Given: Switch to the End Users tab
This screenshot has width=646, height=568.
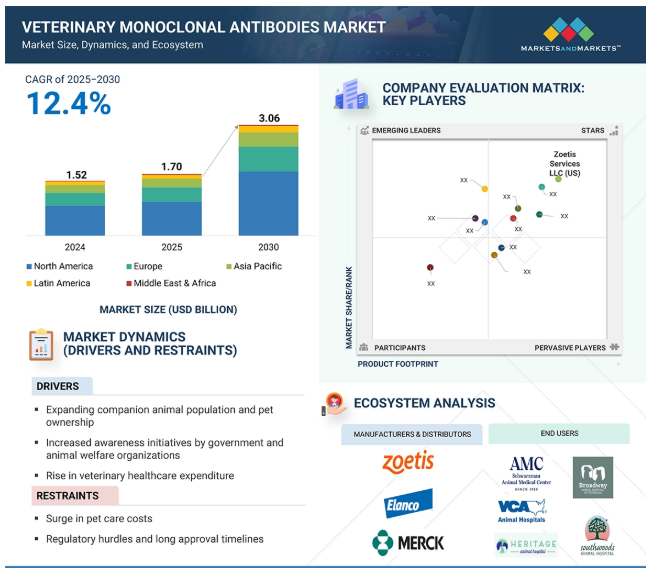Looking at the screenshot, I should (558, 434).
